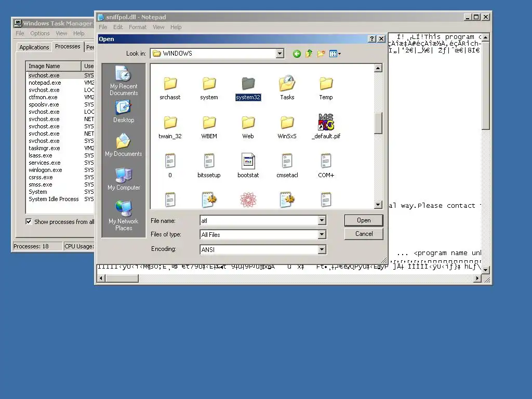532x399 pixels.
Task: Click file list scrollbar up arrow
Action: pyautogui.click(x=378, y=68)
